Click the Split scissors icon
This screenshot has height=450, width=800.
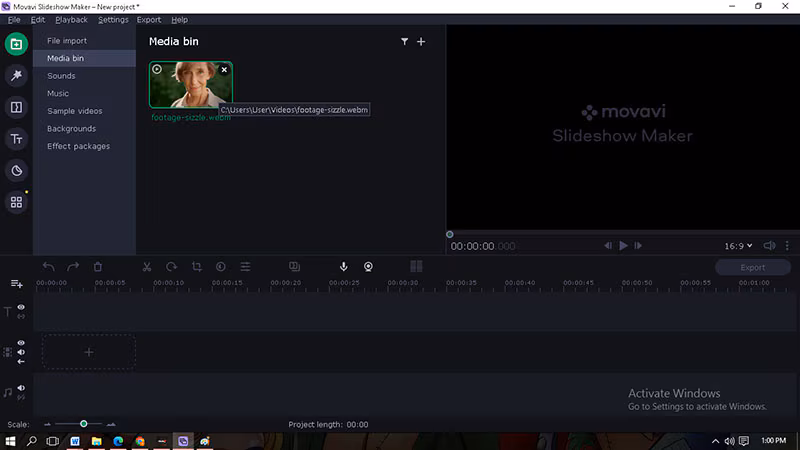click(147, 267)
